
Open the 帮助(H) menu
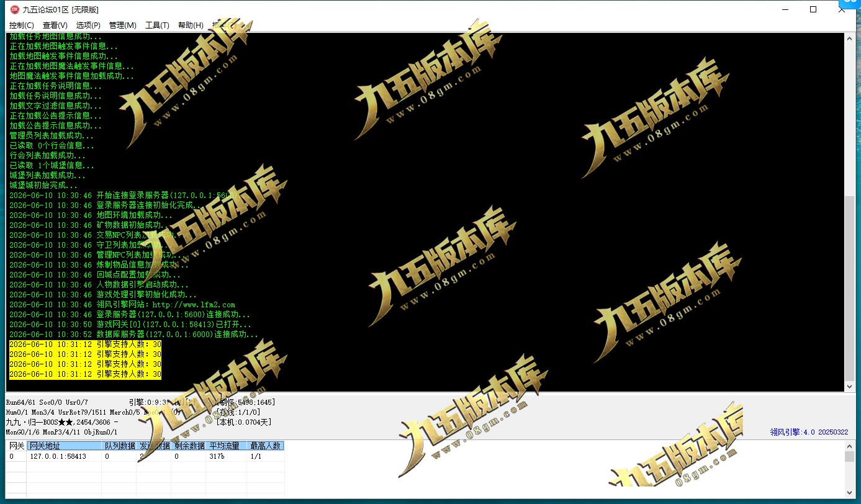point(191,25)
